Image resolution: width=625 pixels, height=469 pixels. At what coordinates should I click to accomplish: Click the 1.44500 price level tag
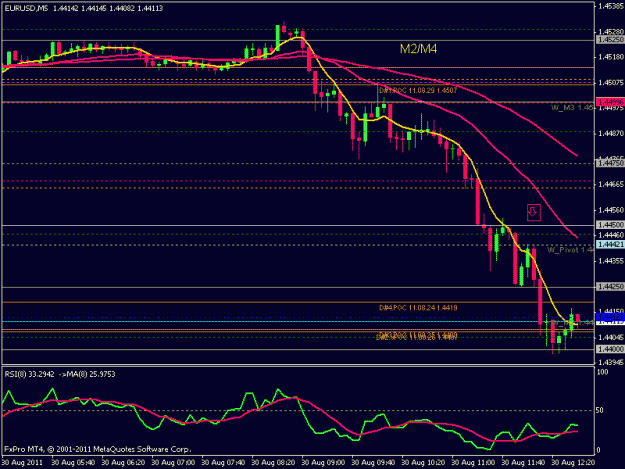point(610,225)
